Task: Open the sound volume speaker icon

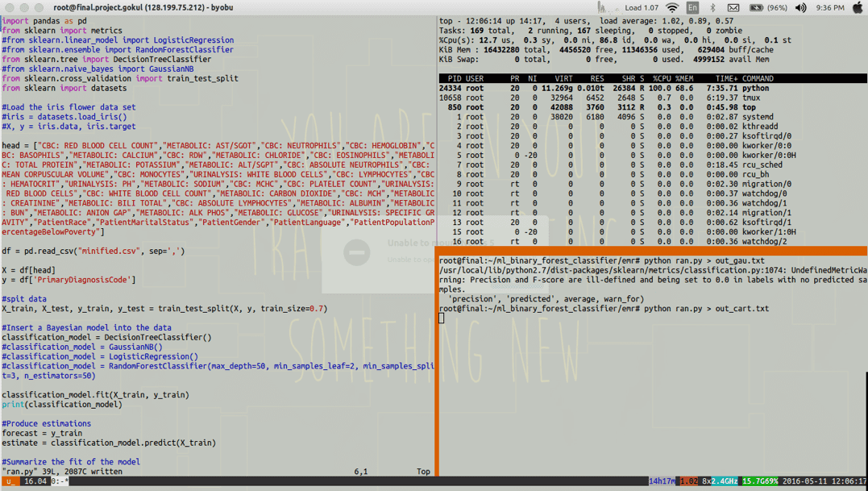Action: tap(801, 8)
